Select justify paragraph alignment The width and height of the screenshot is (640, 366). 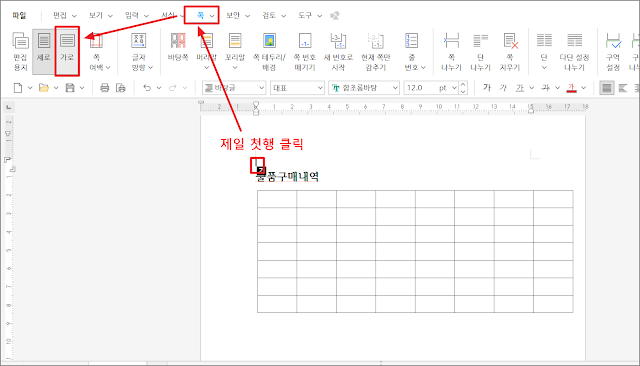coord(607,88)
